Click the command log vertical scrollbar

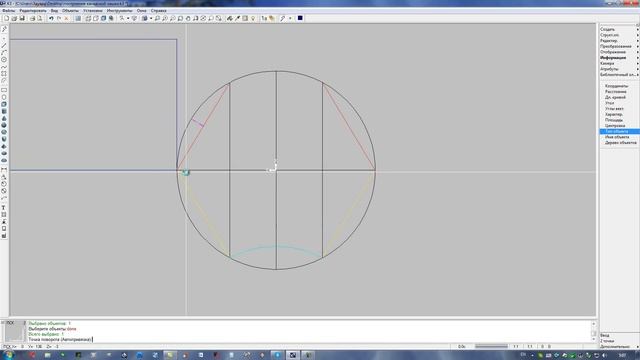(594, 331)
